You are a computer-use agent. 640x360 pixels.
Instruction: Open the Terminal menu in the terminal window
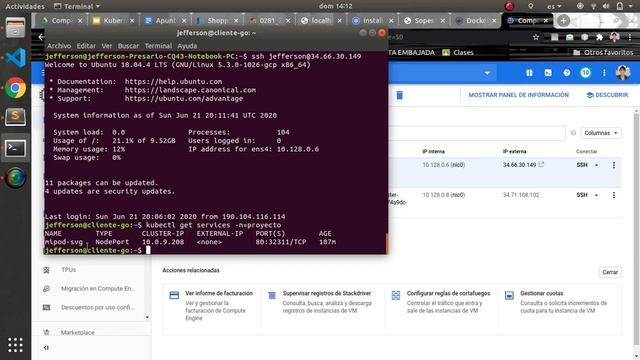coord(158,46)
